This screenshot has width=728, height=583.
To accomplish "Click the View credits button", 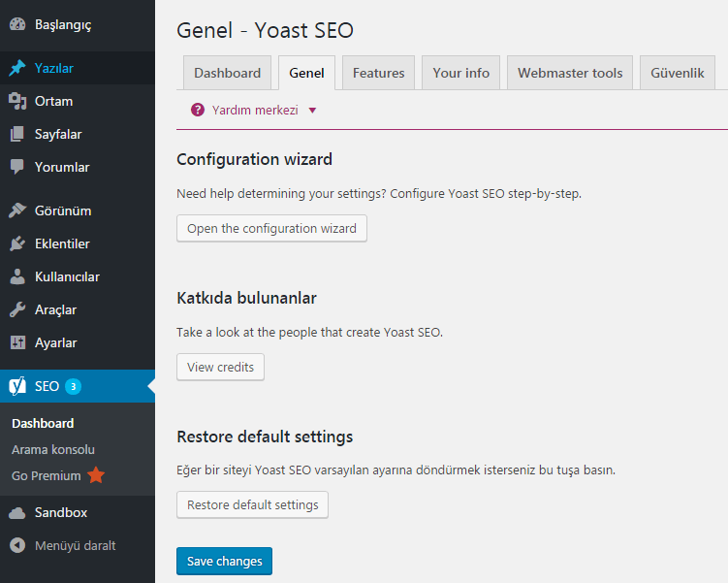I will (x=221, y=367).
